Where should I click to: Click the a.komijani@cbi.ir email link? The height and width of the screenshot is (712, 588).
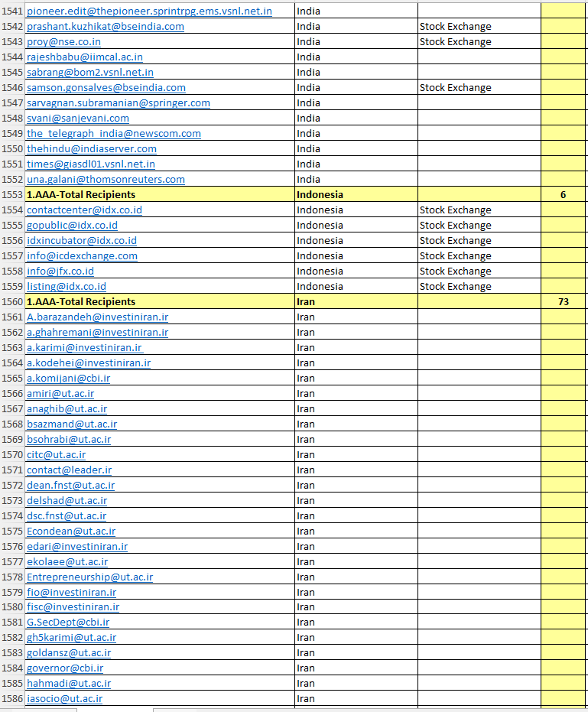tap(69, 379)
